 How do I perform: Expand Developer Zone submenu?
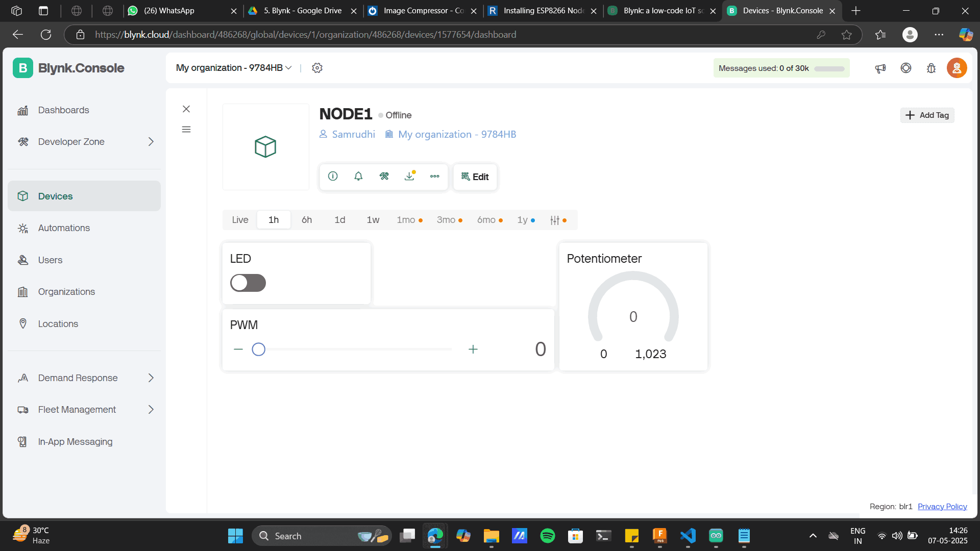tap(151, 142)
